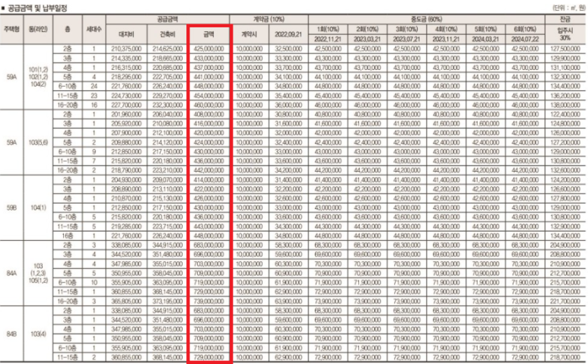Viewport: 588px width, 364px height.
Task: Select the 주택형 column header
Action: pyautogui.click(x=11, y=29)
